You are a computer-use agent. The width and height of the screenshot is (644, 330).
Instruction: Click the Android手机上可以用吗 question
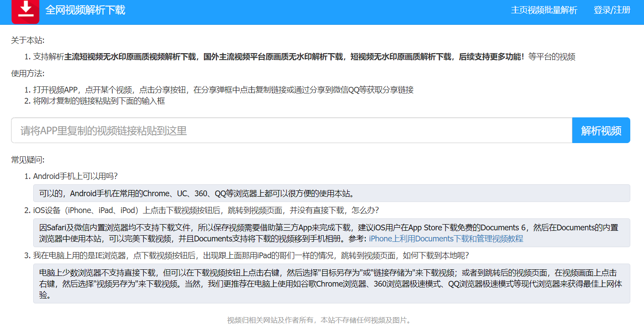tap(75, 176)
